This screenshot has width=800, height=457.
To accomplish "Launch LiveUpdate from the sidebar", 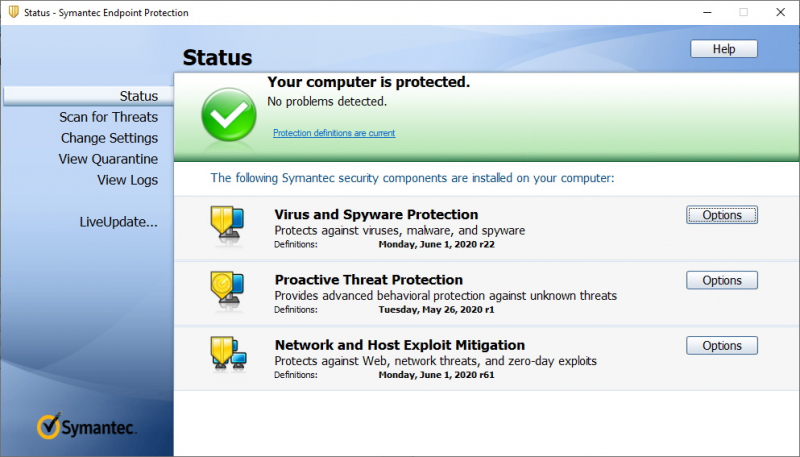I will point(118,222).
